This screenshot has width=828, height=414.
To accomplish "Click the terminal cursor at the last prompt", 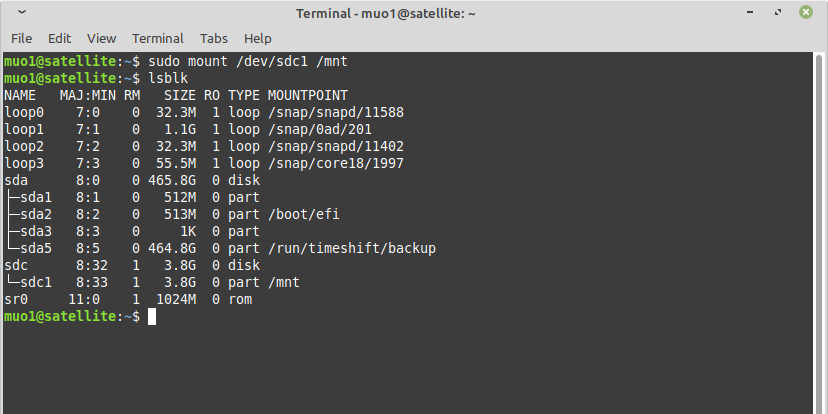I will (x=152, y=316).
